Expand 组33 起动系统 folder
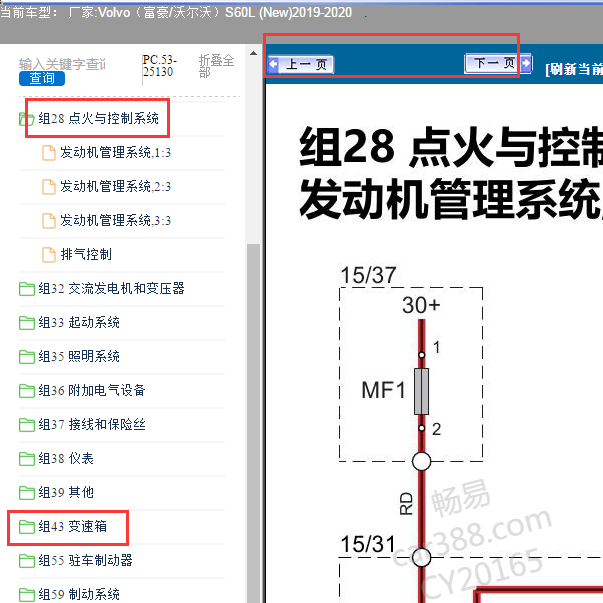 pyautogui.click(x=79, y=322)
